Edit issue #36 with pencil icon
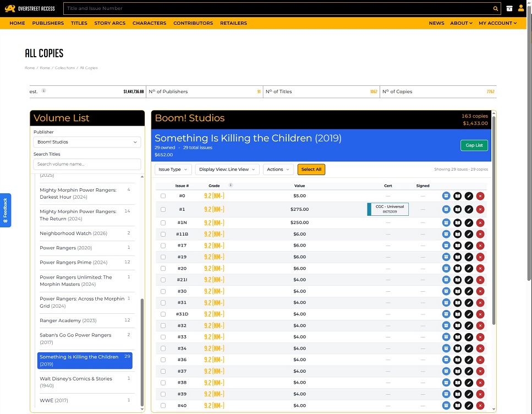The height and width of the screenshot is (414, 532). pyautogui.click(x=469, y=359)
